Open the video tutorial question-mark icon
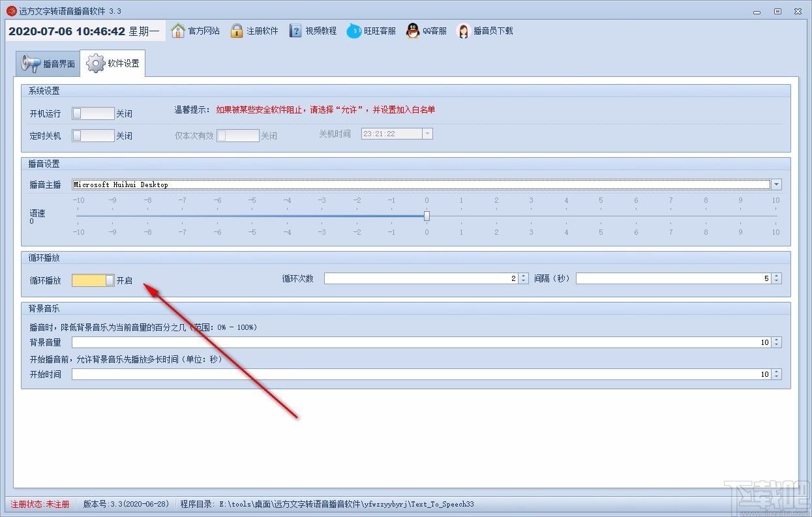Screen dimensions: 812x517 [x=295, y=31]
